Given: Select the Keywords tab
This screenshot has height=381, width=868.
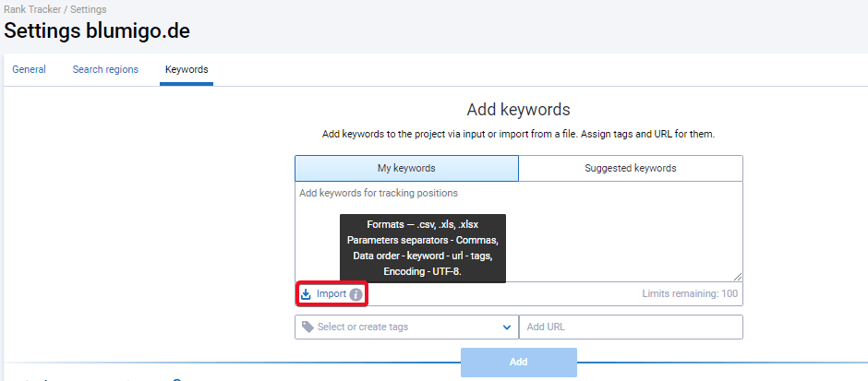Looking at the screenshot, I should click(187, 70).
